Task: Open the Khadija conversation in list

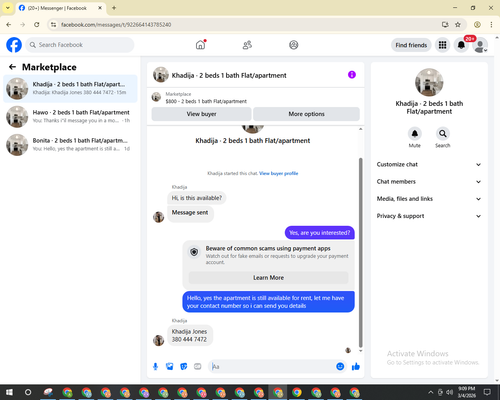Action: [70, 89]
